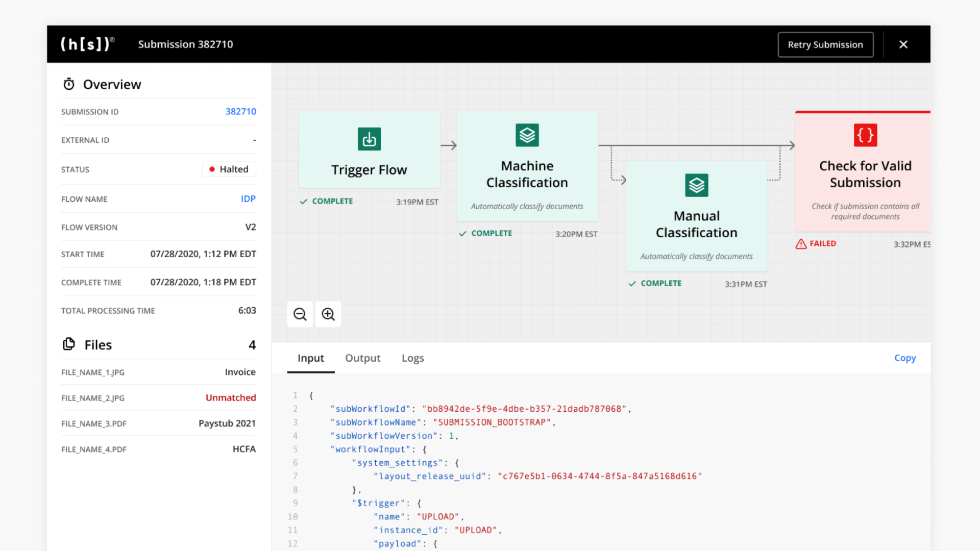Click the Overview stopwatch icon

point(69,84)
